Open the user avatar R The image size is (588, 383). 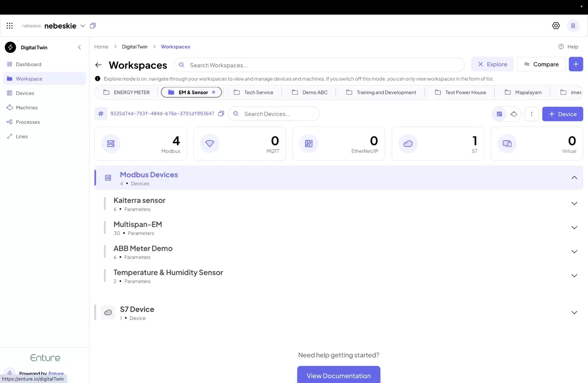(x=573, y=26)
